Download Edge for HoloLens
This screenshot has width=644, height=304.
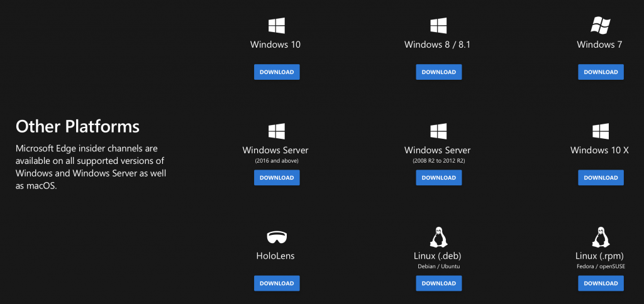277,283
